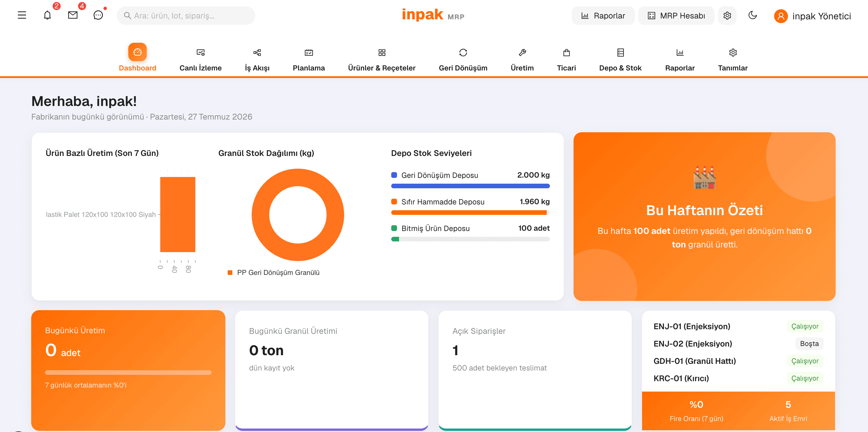Click Bitmiş Ürün Deposu green progress bar

[x=470, y=239]
